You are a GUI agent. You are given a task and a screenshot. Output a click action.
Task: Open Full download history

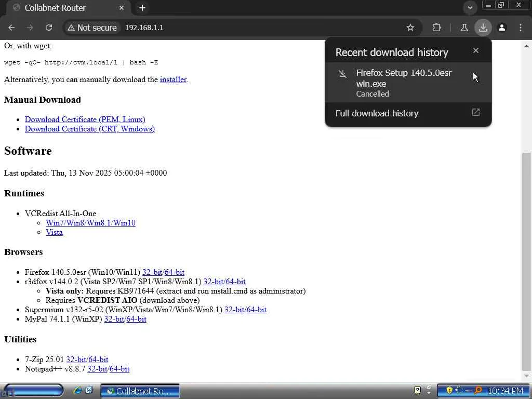coord(408,113)
